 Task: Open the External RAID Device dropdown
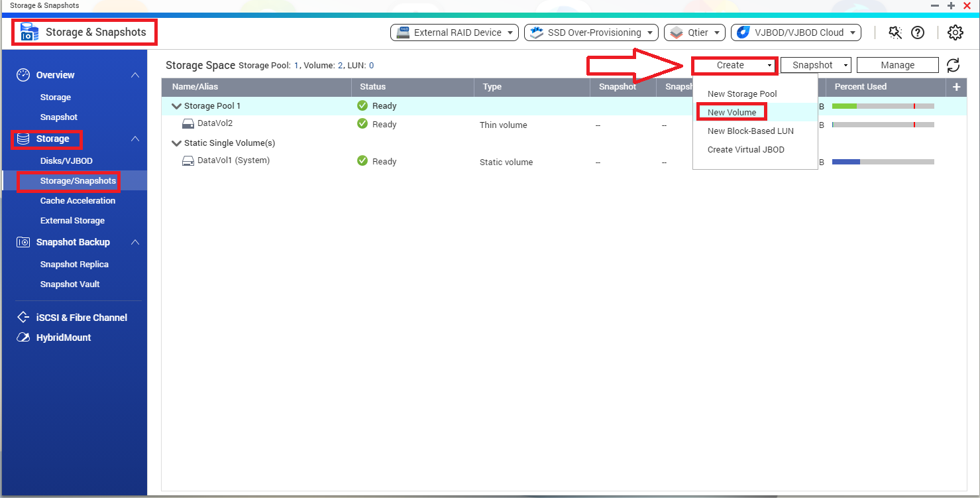point(455,32)
